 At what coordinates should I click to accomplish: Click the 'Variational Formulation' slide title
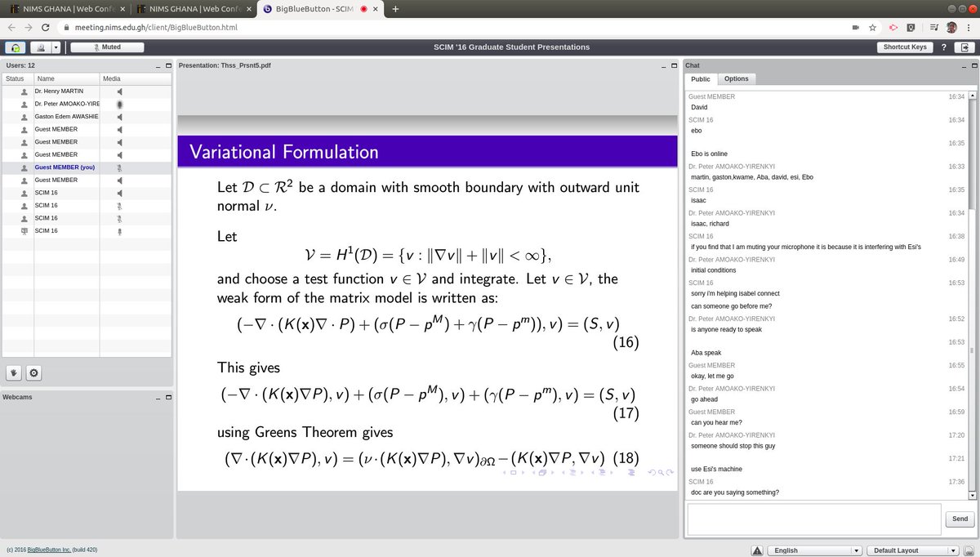[x=283, y=152]
